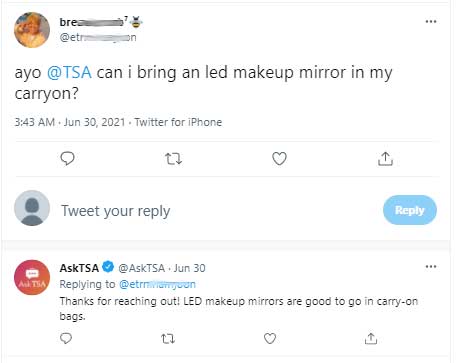Viewport: 457px width, 363px height.
Task: Retweet the main tweet about makeup mirror
Action: click(174, 159)
